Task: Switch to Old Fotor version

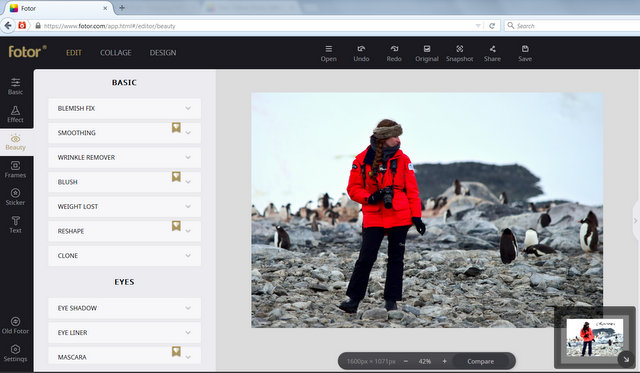Action: 15,326
